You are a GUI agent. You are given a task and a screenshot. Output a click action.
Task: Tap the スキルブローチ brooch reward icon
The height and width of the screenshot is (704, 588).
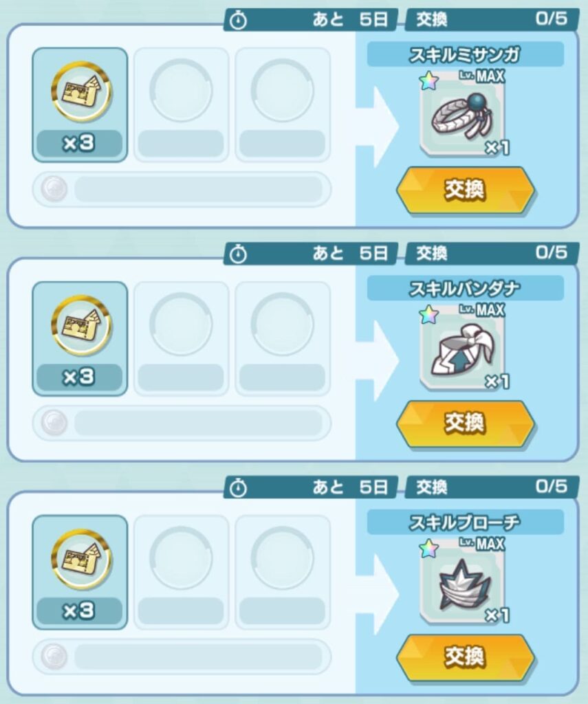coord(463,583)
